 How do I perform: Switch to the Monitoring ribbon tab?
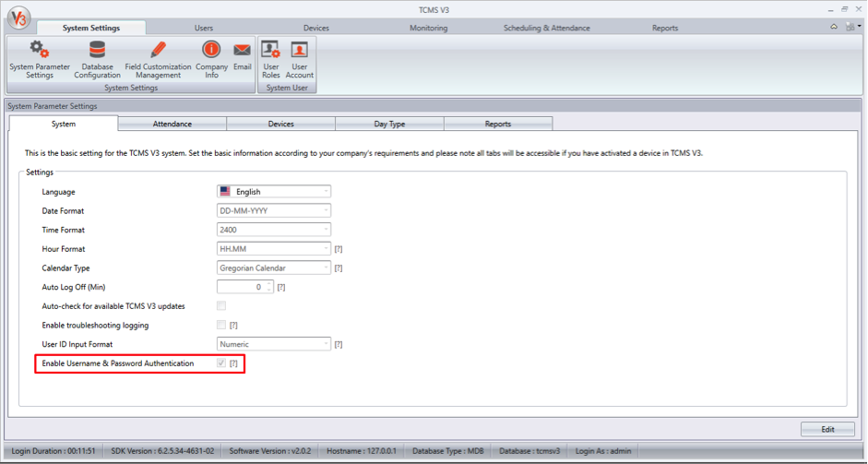pyautogui.click(x=428, y=28)
